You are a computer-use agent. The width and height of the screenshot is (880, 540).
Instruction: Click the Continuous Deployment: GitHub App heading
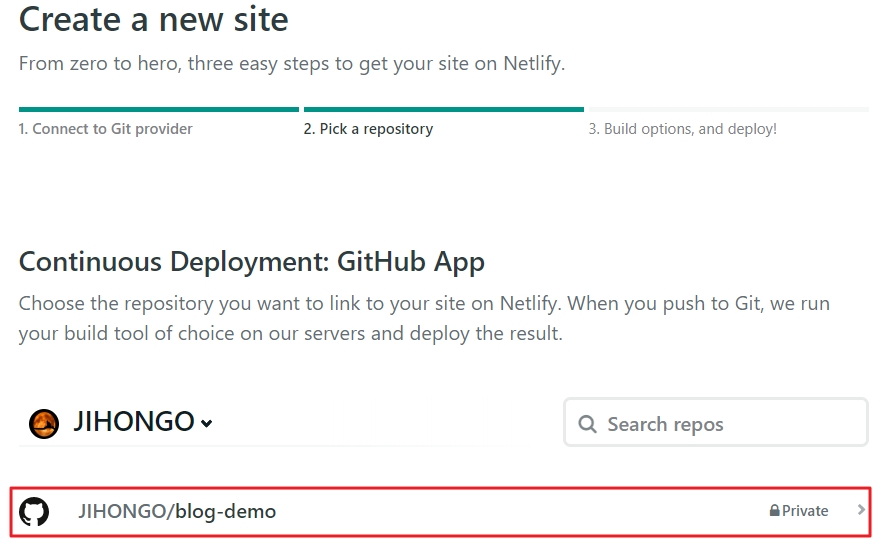[252, 262]
